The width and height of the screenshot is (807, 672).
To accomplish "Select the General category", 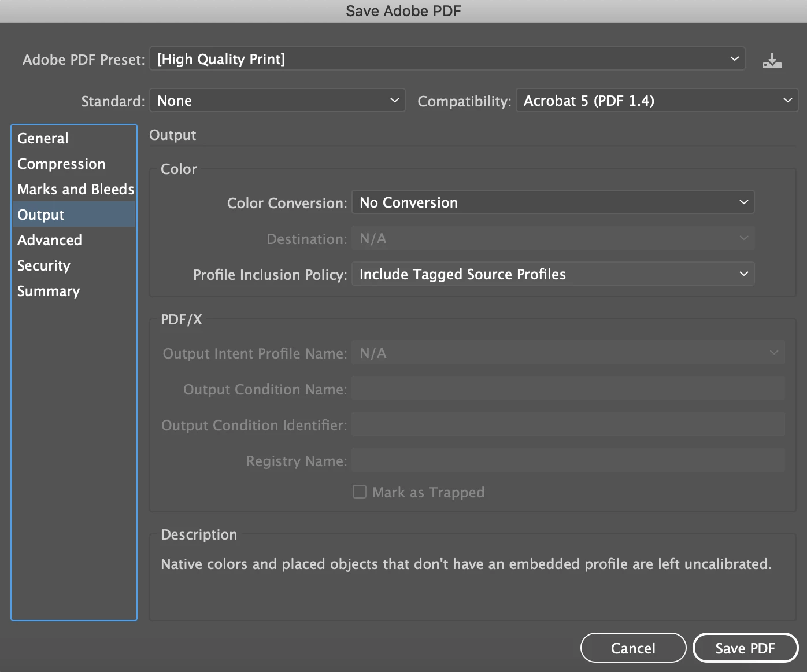I will (x=74, y=138).
